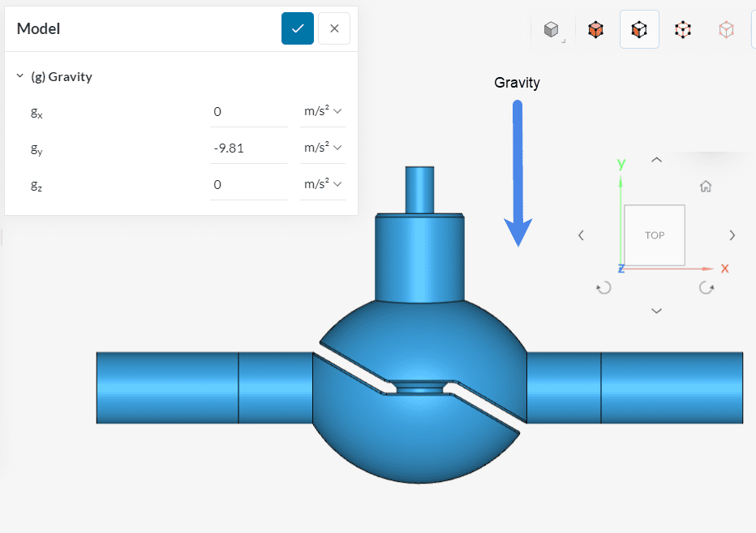
Task: Click the TOP face of the navigation cube
Action: point(654,235)
